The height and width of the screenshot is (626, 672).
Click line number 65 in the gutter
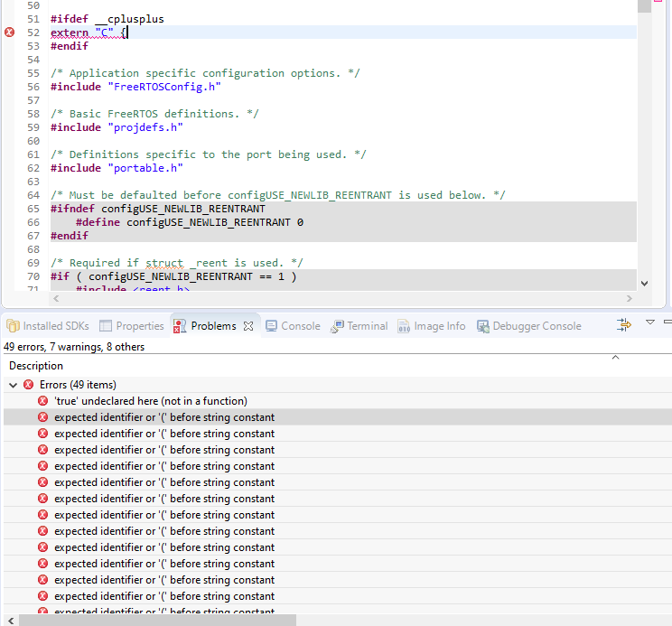(33, 209)
